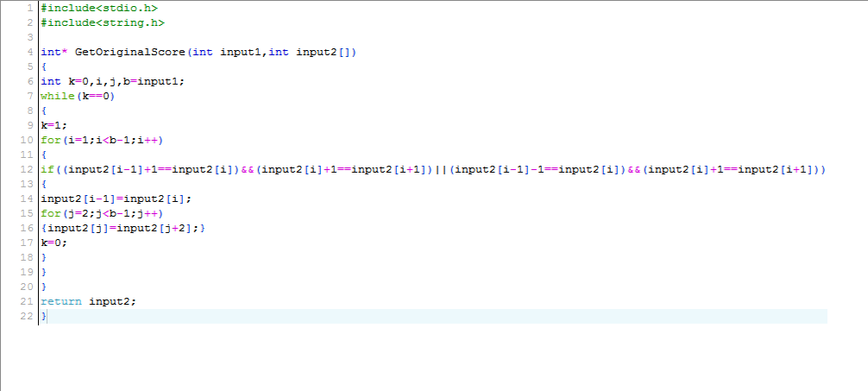Click the || operator in the if condition
The image size is (868, 391).
440,170
